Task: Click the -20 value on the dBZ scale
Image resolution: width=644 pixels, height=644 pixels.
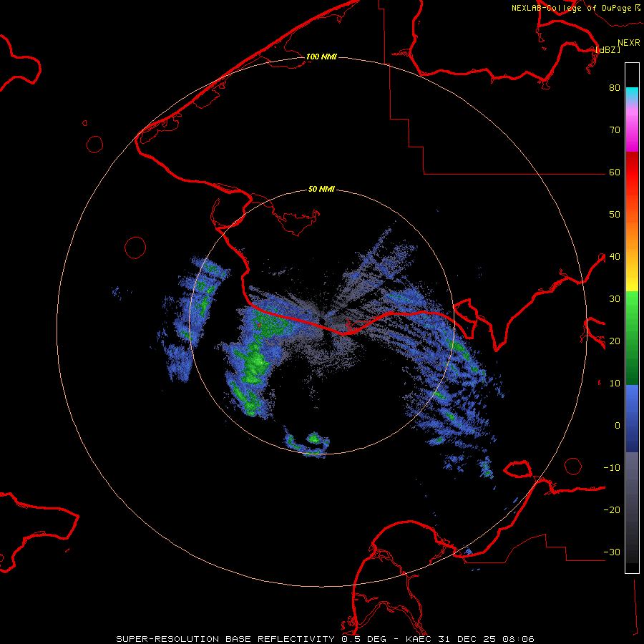Action: click(612, 510)
